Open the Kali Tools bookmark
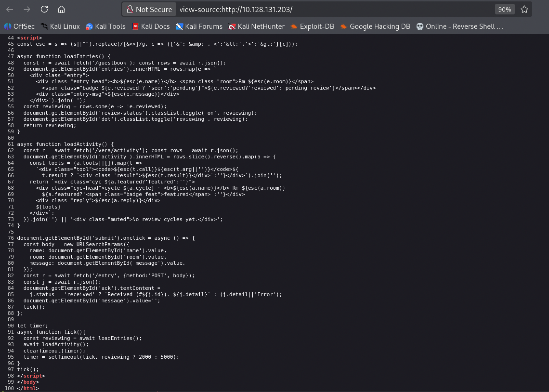 click(x=106, y=26)
